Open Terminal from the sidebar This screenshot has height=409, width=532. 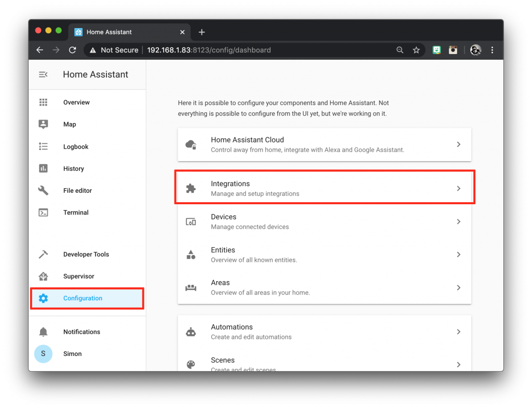coord(87,213)
